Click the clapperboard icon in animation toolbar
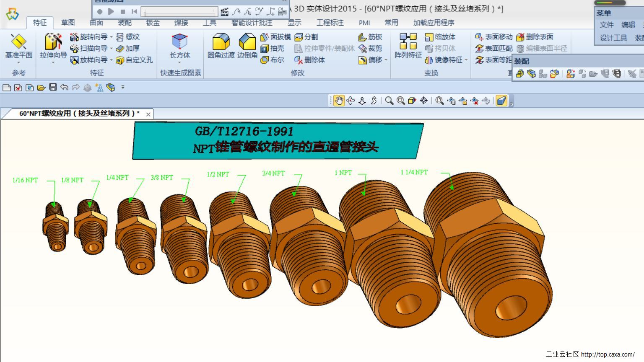The height and width of the screenshot is (362, 644). click(224, 12)
